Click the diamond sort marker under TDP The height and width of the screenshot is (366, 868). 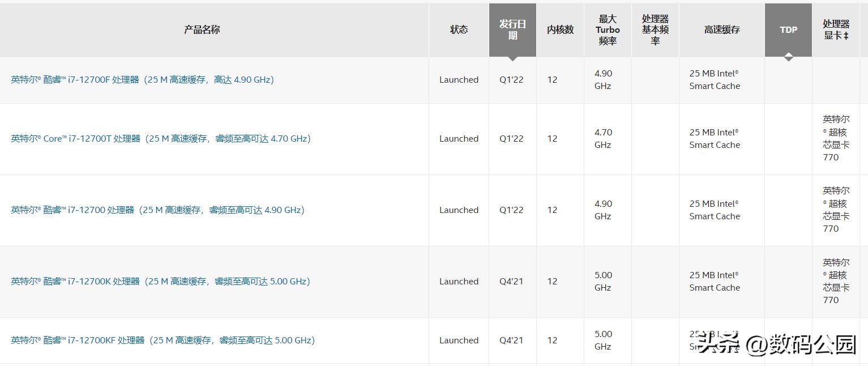pyautogui.click(x=788, y=57)
